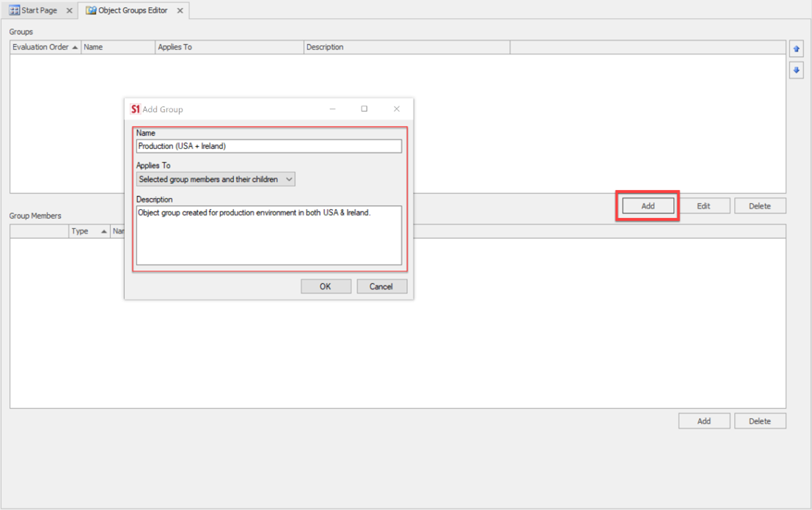812x510 pixels.
Task: Switch to the Start Page tab
Action: tap(40, 10)
